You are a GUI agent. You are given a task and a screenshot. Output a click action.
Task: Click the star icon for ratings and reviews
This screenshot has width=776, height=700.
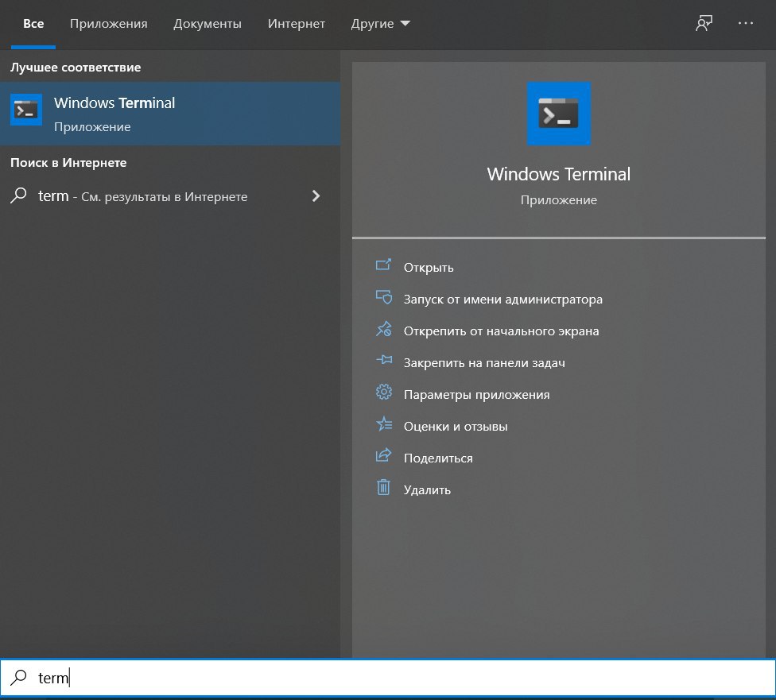click(x=383, y=424)
